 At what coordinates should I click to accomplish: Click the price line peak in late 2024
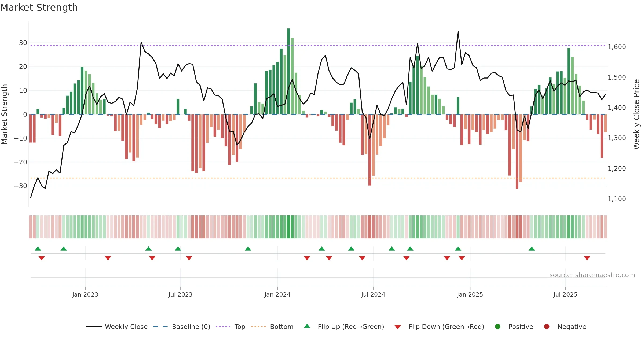click(x=458, y=31)
